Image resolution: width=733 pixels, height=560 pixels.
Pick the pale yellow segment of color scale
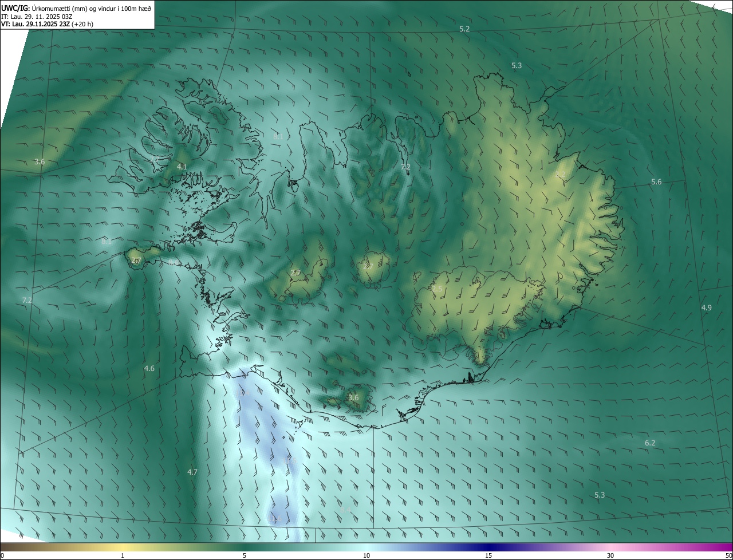123,547
